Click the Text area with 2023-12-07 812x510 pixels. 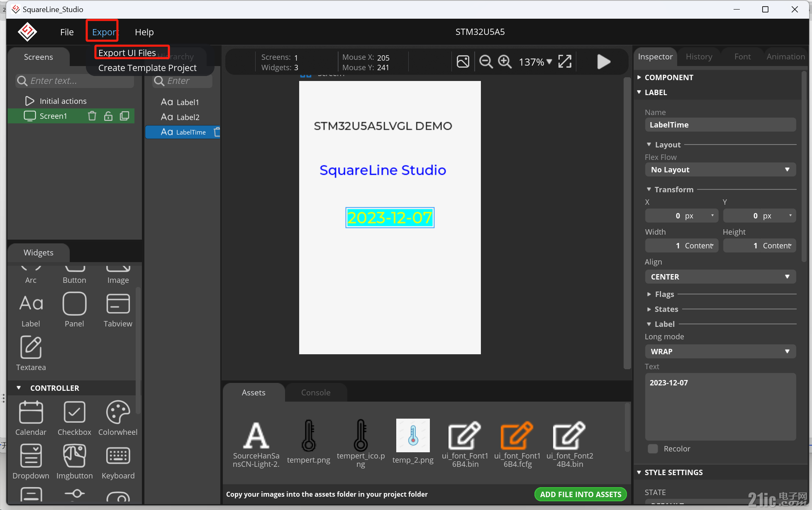coord(720,407)
